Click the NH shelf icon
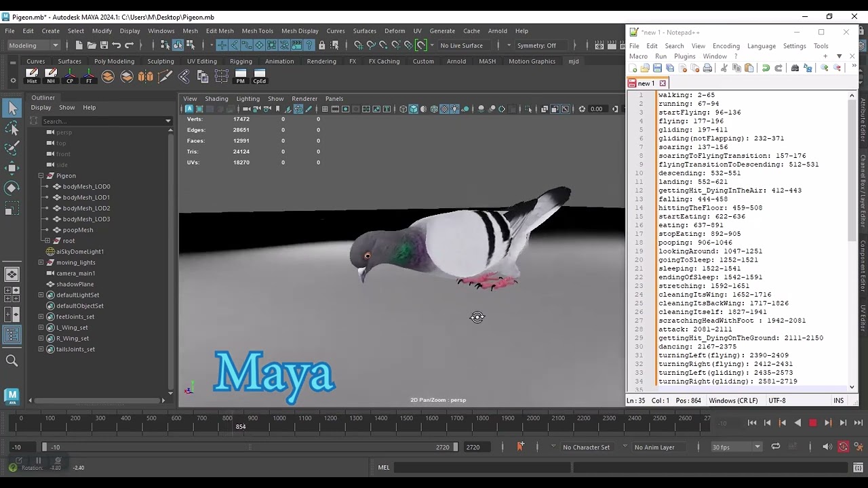 [51, 76]
